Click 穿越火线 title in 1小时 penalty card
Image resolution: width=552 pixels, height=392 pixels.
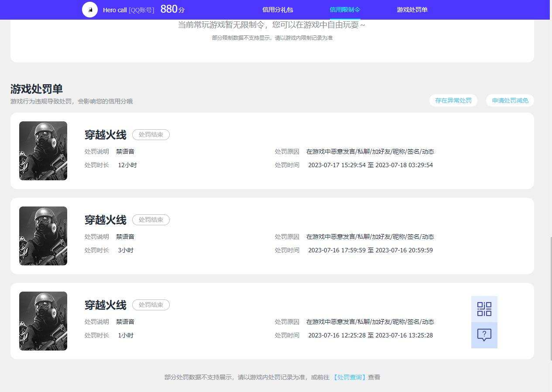point(106,305)
